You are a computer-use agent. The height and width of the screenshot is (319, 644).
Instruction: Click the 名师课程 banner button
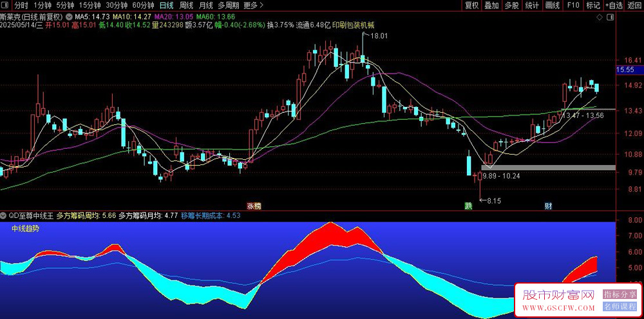point(620,306)
